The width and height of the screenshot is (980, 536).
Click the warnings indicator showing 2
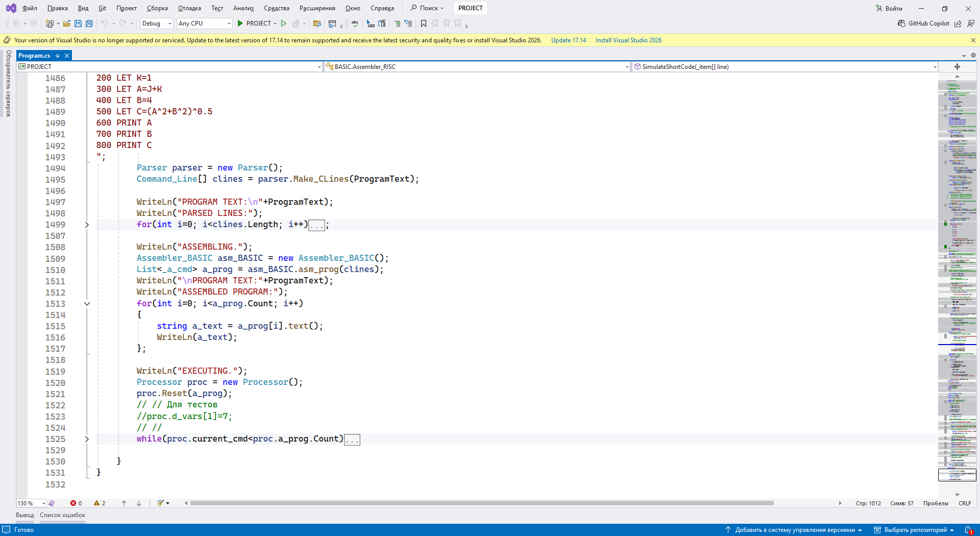click(100, 503)
